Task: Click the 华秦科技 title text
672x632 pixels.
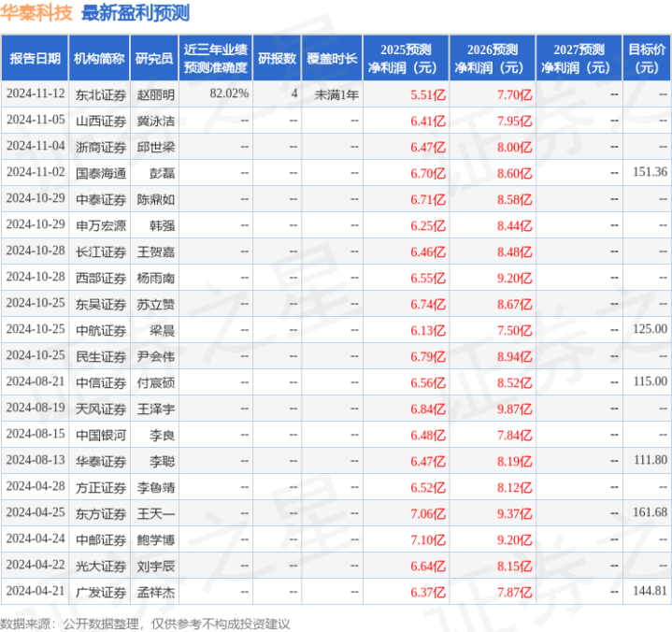Action: point(36,13)
